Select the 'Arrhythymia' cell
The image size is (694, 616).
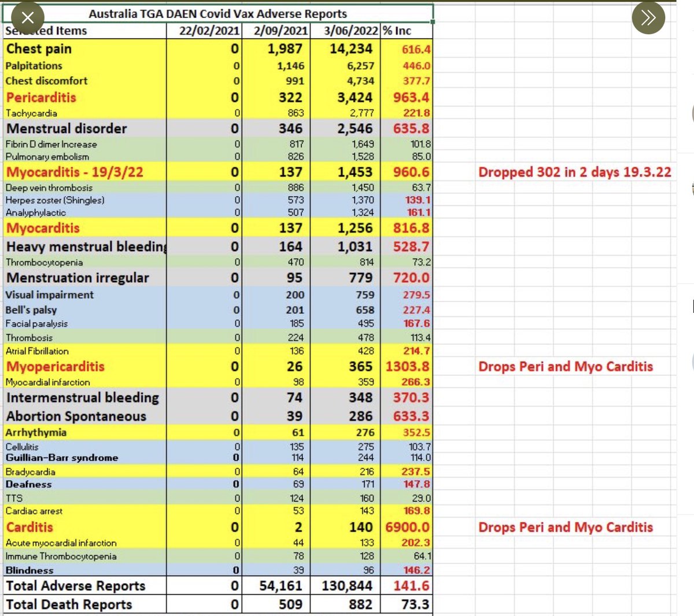pos(36,433)
